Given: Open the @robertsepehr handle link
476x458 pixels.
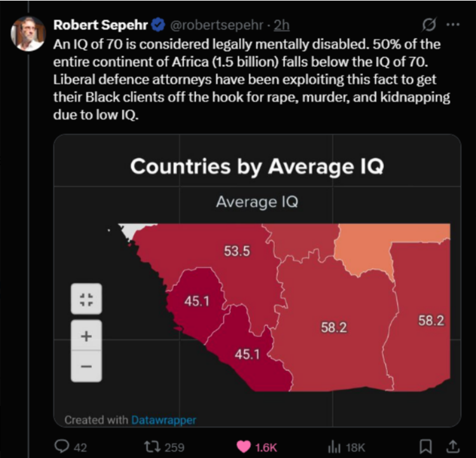Looking at the screenshot, I should coord(217,25).
